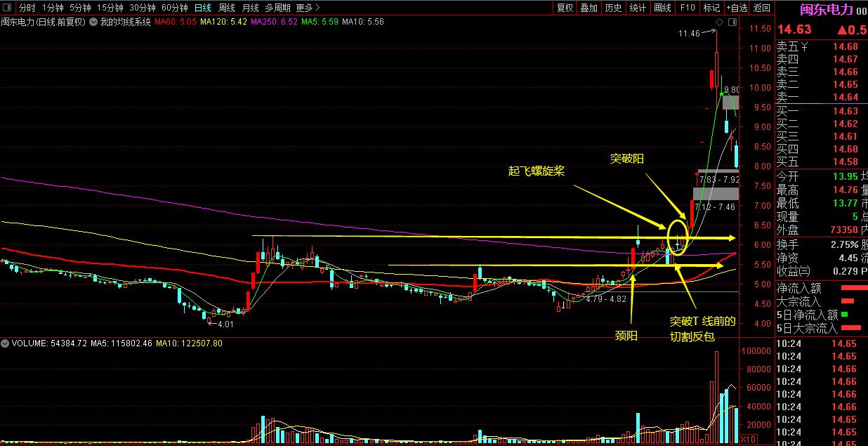
Task: Open the 统计 statistics button
Action: [638, 8]
